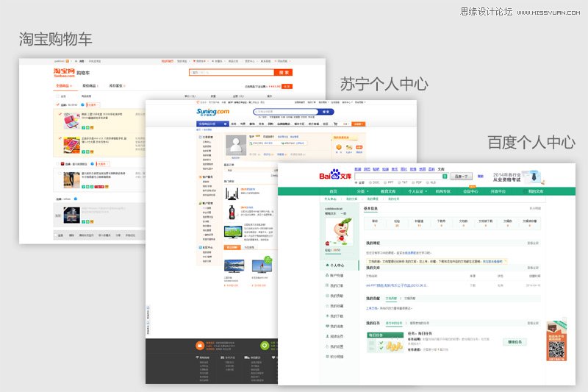Screen dimensions: 588x392
Task: Uncheck the first Taobao store checkbox
Action: (57, 104)
